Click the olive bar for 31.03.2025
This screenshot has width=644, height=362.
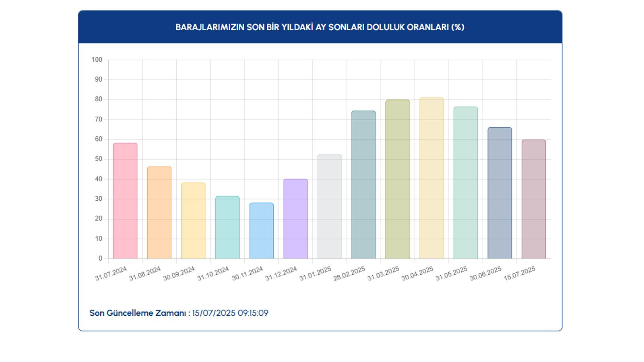[398, 179]
